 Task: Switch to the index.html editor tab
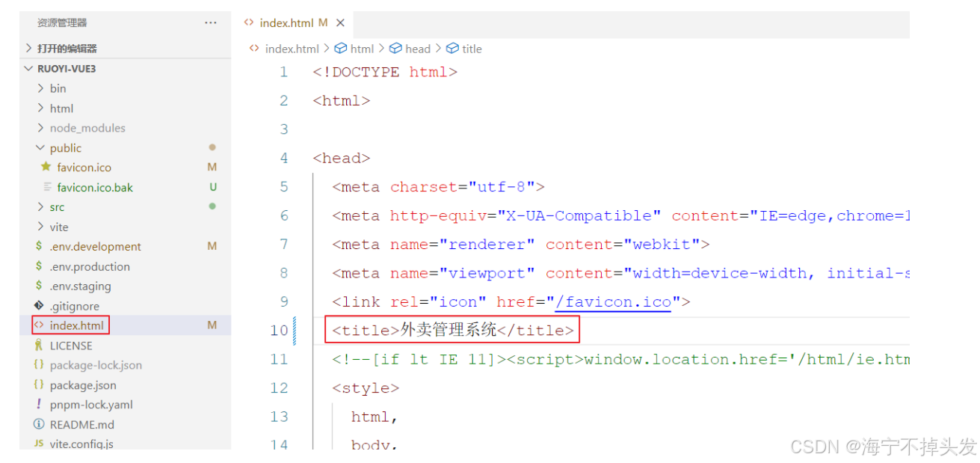click(x=295, y=23)
